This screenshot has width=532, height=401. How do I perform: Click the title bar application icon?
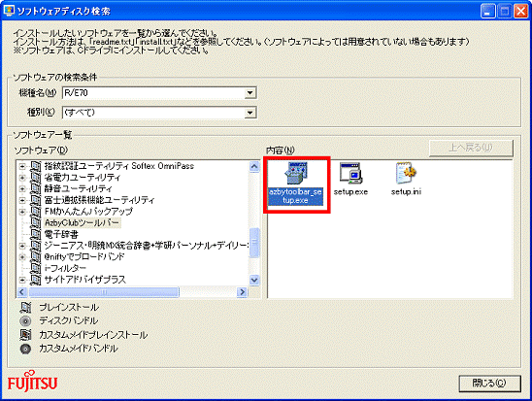pos(9,11)
